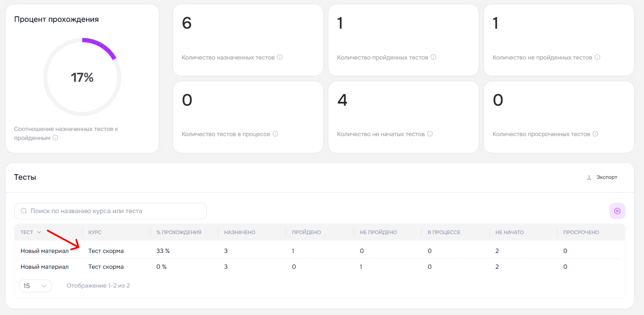Click info icon under completion percentage chart

(x=55, y=138)
